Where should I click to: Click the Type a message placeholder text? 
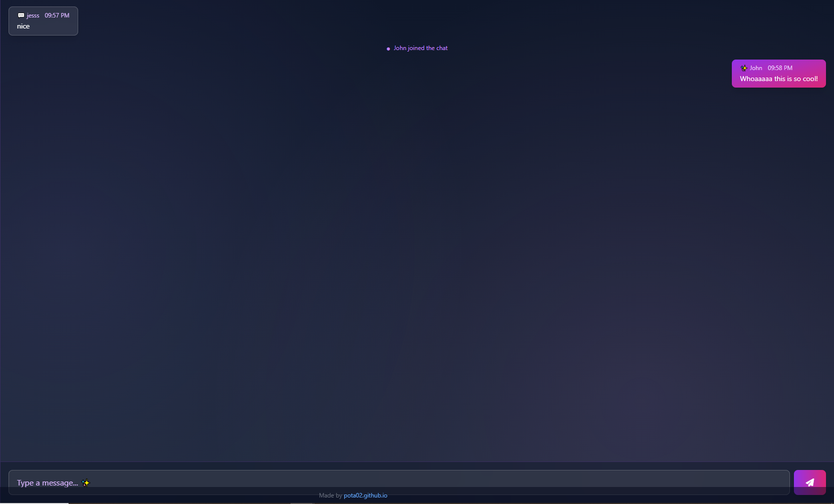click(x=48, y=483)
